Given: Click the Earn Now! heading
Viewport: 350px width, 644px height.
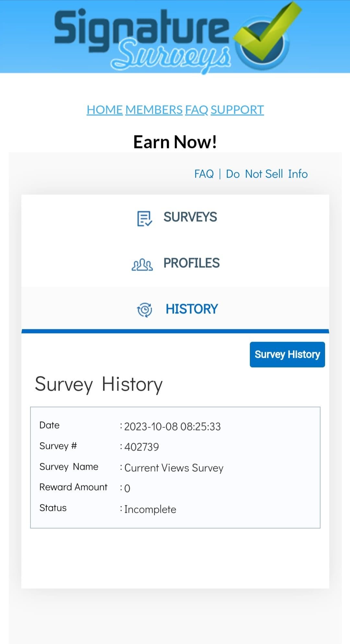Looking at the screenshot, I should coord(175,142).
